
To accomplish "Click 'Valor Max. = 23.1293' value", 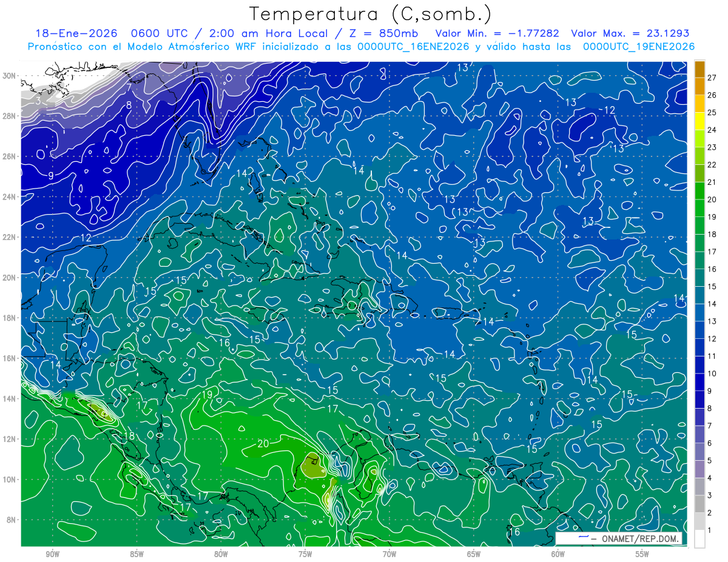I will click(630, 33).
